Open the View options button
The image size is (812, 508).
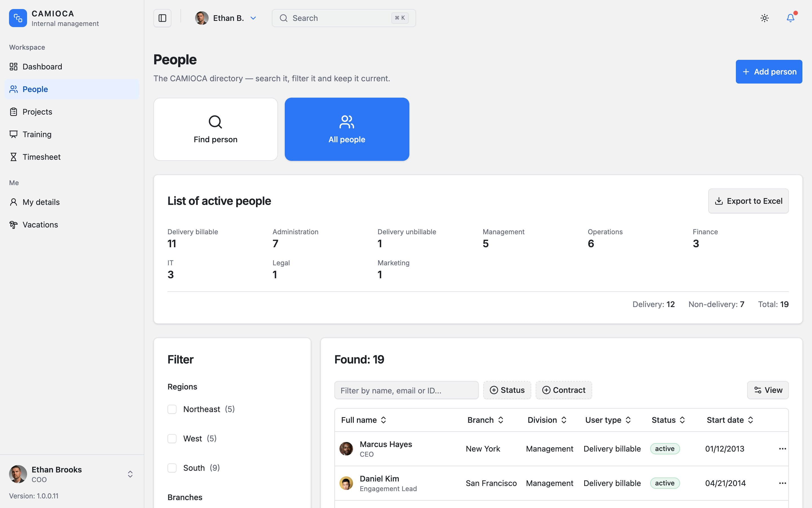(x=768, y=390)
